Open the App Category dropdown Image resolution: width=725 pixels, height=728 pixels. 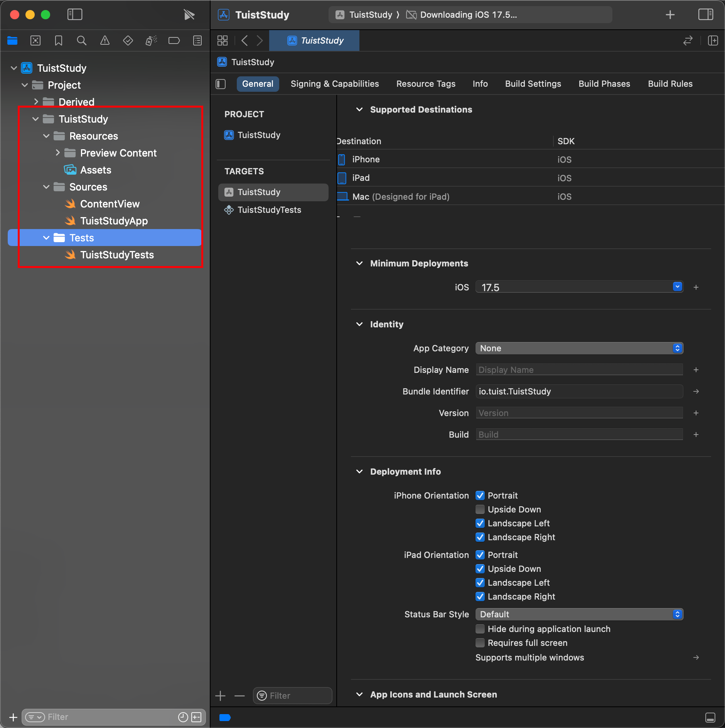tap(579, 348)
